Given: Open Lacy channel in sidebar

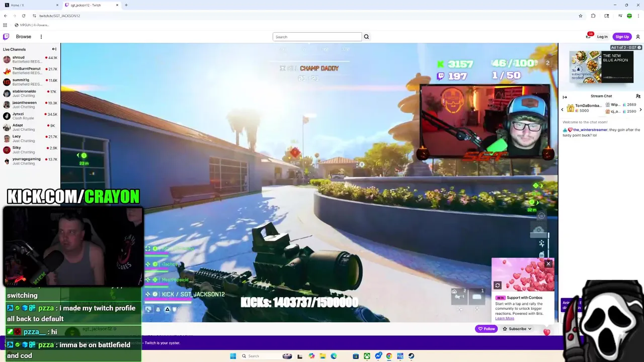Looking at the screenshot, I should (30, 138).
